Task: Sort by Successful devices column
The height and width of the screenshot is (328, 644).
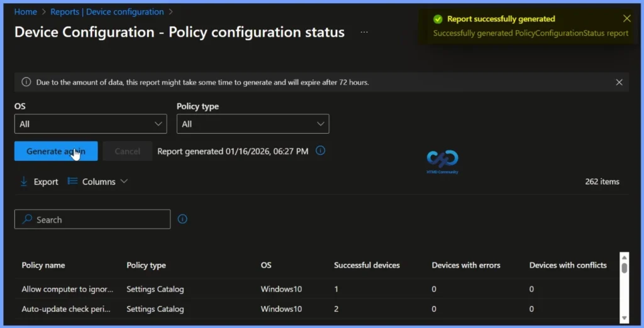Action: pyautogui.click(x=367, y=265)
